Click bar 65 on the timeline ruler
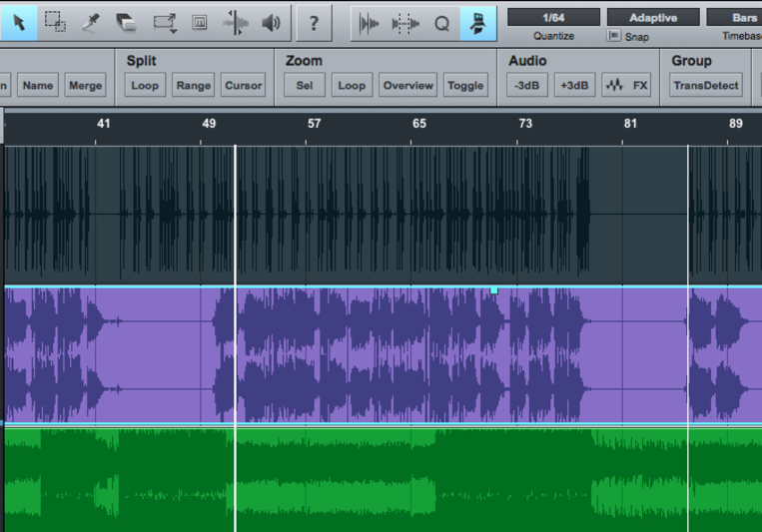 pos(419,124)
